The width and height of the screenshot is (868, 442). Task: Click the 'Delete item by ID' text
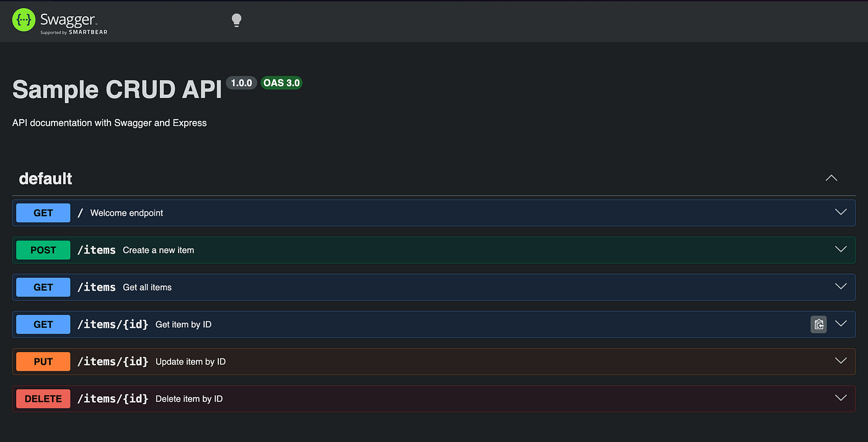tap(189, 399)
